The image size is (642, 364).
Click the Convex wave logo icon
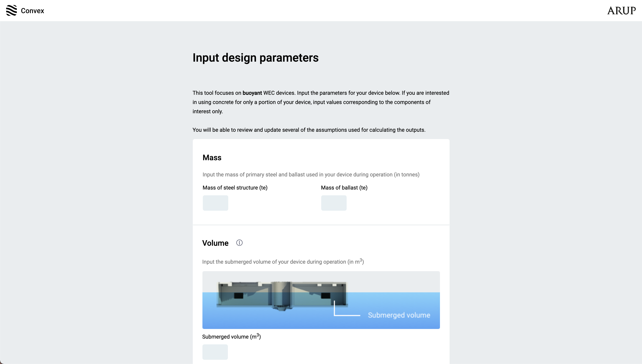(11, 11)
